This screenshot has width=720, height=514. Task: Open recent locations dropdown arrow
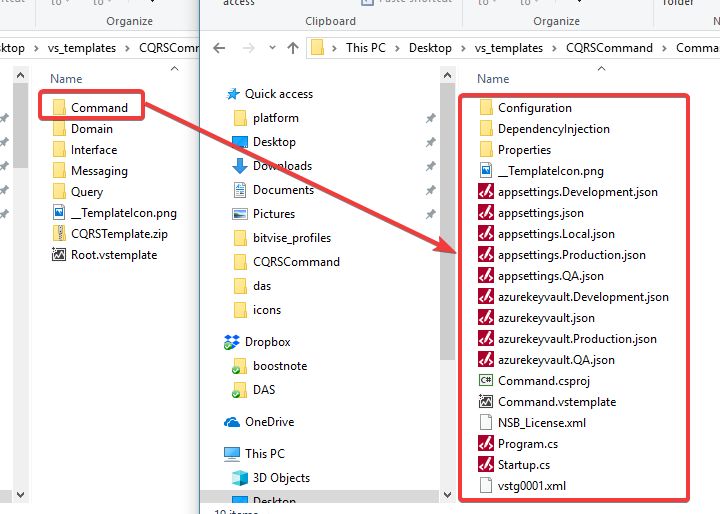(272, 48)
